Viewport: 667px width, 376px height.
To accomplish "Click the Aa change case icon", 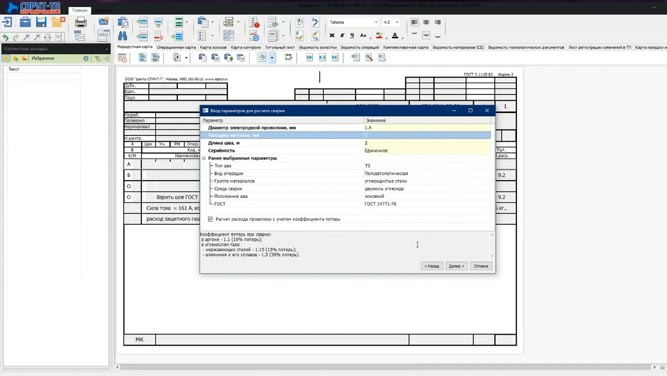I will [363, 35].
